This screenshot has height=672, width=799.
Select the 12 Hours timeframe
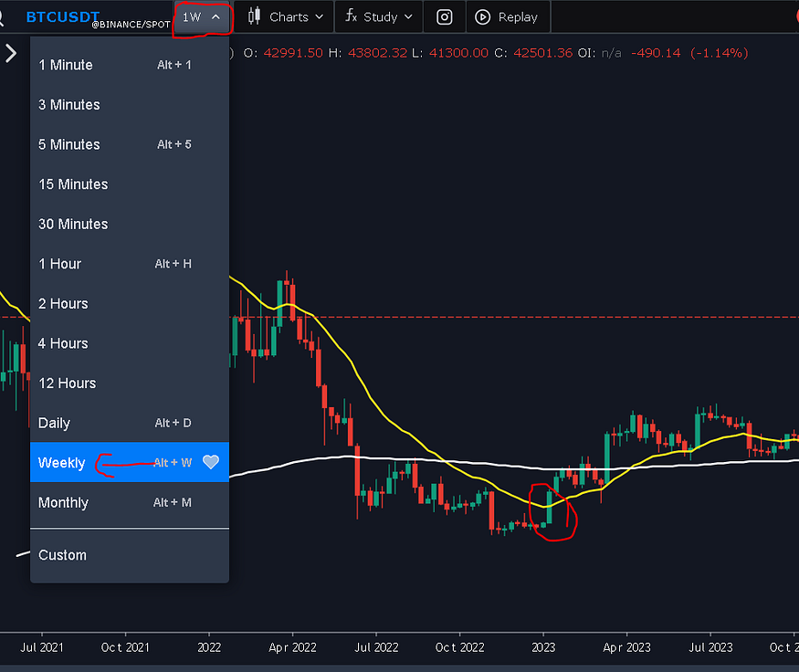130,383
